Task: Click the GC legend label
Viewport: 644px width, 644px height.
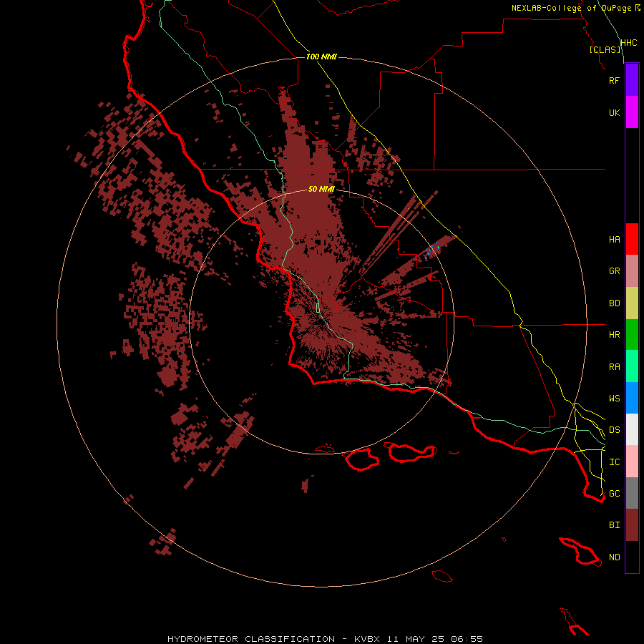Action: coord(614,494)
